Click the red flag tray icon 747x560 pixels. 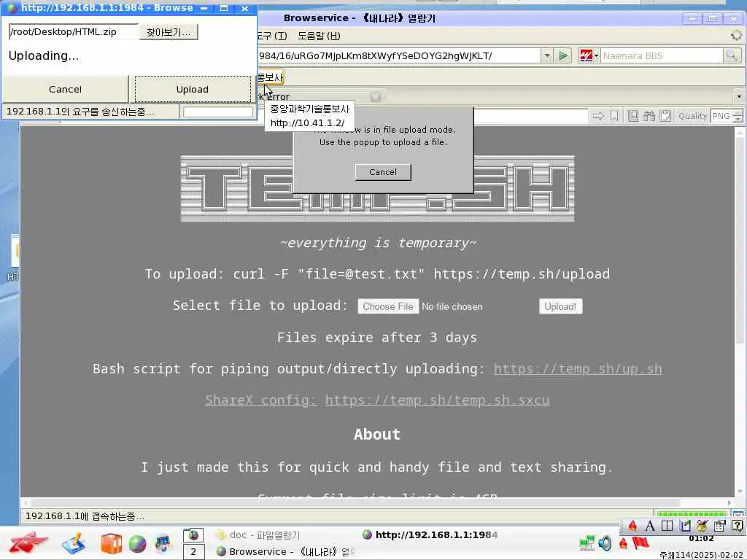[x=640, y=542]
